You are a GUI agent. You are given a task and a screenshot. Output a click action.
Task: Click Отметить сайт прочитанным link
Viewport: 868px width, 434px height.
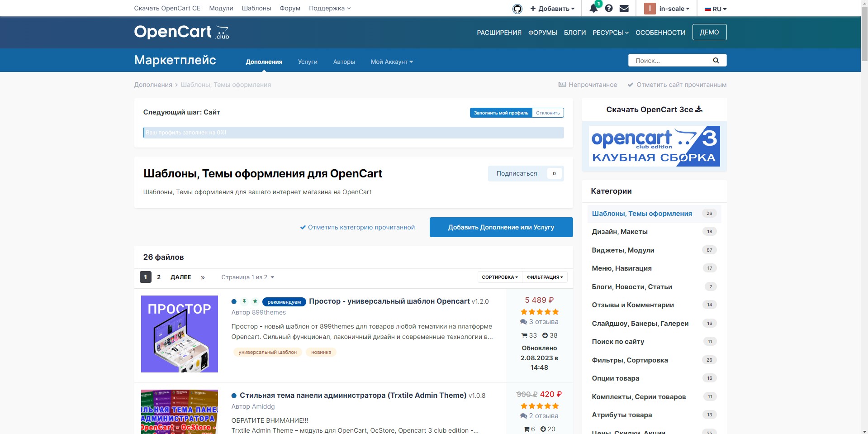click(x=677, y=85)
